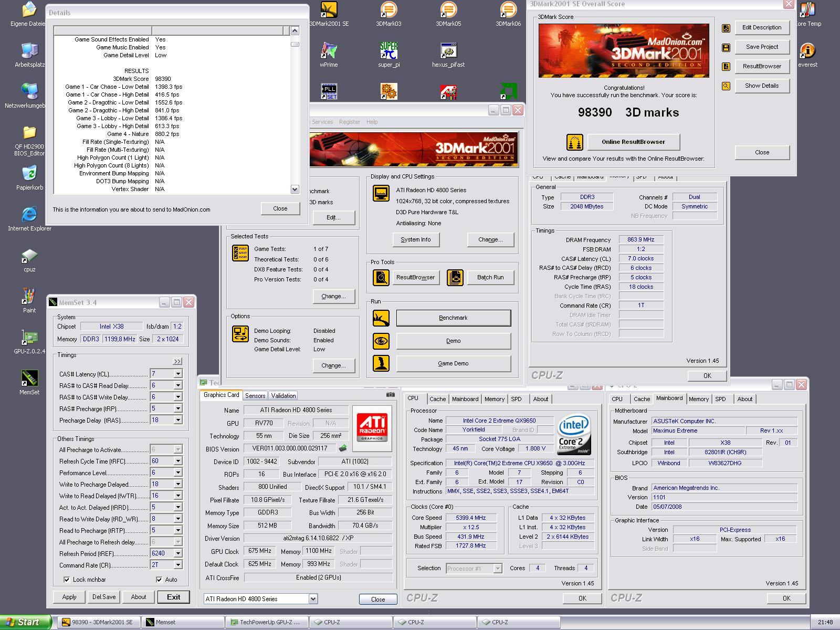Click the Show Details button
The image size is (840, 630).
(x=762, y=86)
